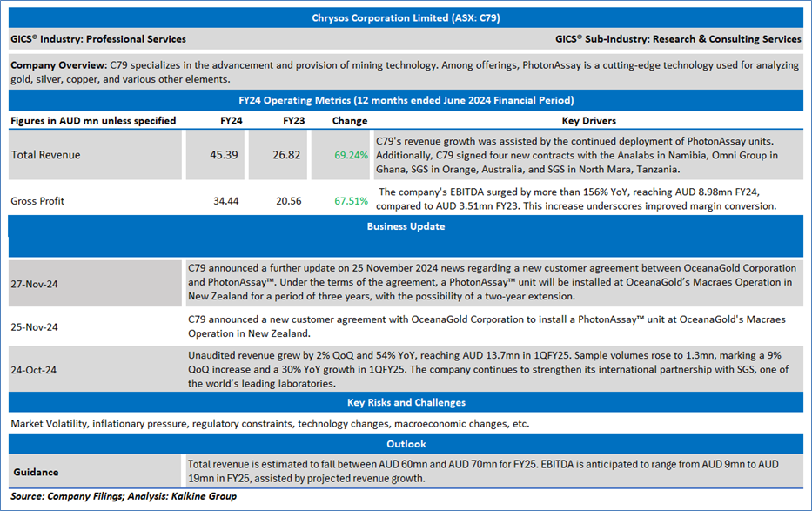The width and height of the screenshot is (812, 511).
Task: Click the FY24 column header
Action: click(x=231, y=121)
